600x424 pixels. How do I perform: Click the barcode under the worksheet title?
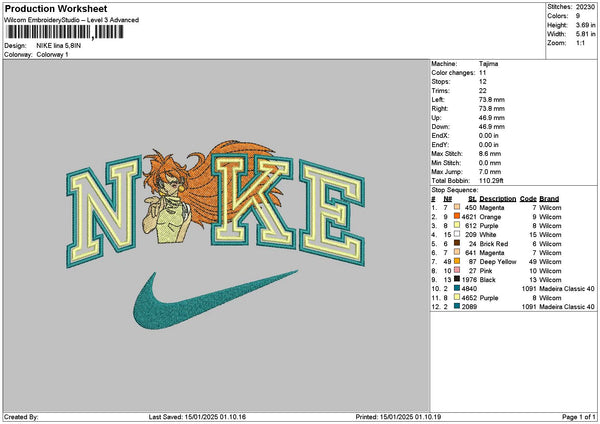[65, 32]
